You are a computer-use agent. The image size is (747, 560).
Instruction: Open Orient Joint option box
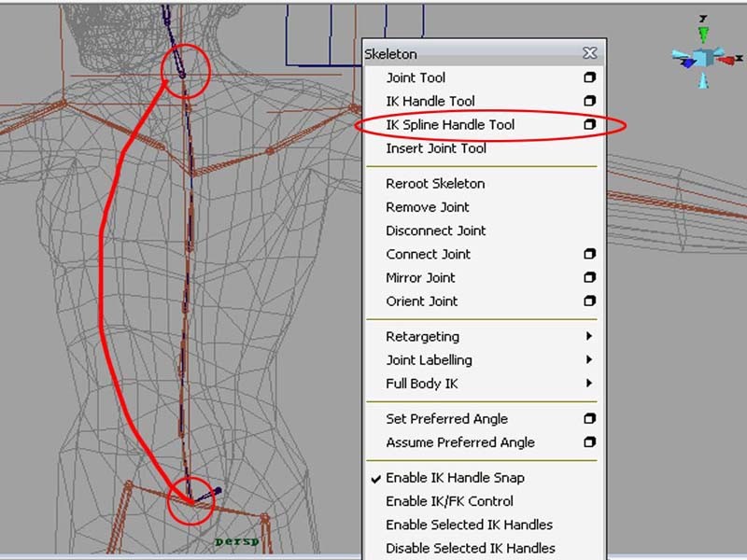click(x=590, y=301)
